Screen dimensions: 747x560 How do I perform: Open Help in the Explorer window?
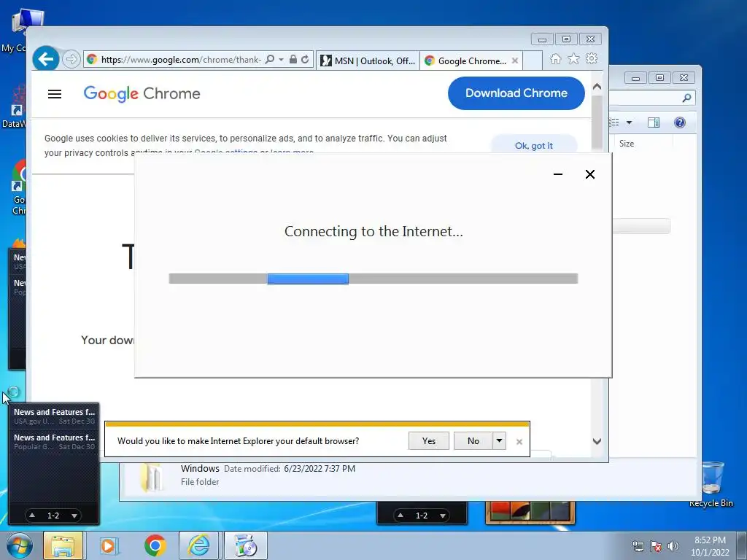[x=680, y=122]
